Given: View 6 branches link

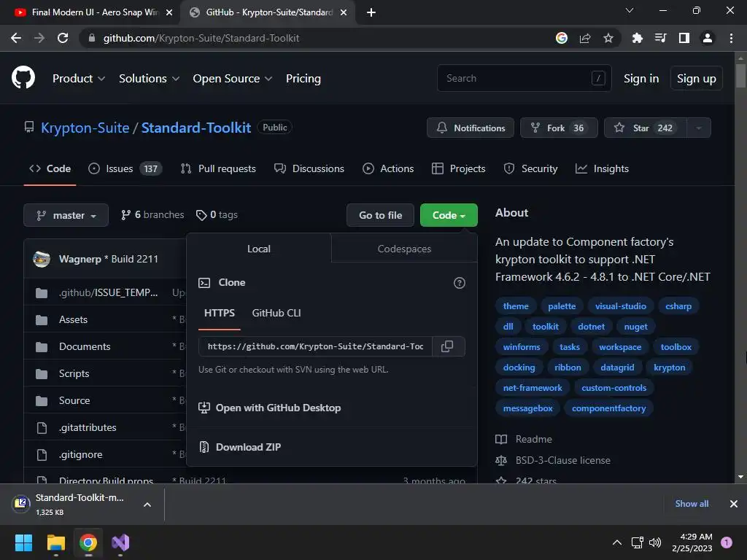Looking at the screenshot, I should 152,215.
